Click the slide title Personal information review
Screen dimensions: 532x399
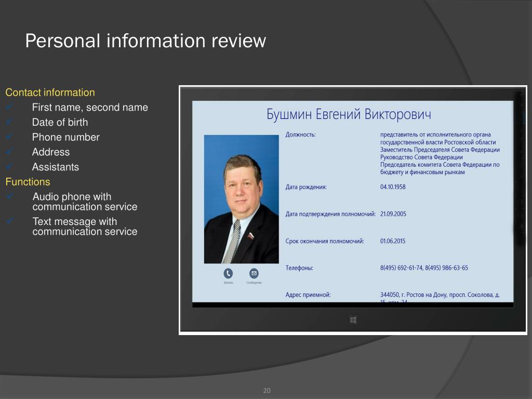tap(145, 41)
